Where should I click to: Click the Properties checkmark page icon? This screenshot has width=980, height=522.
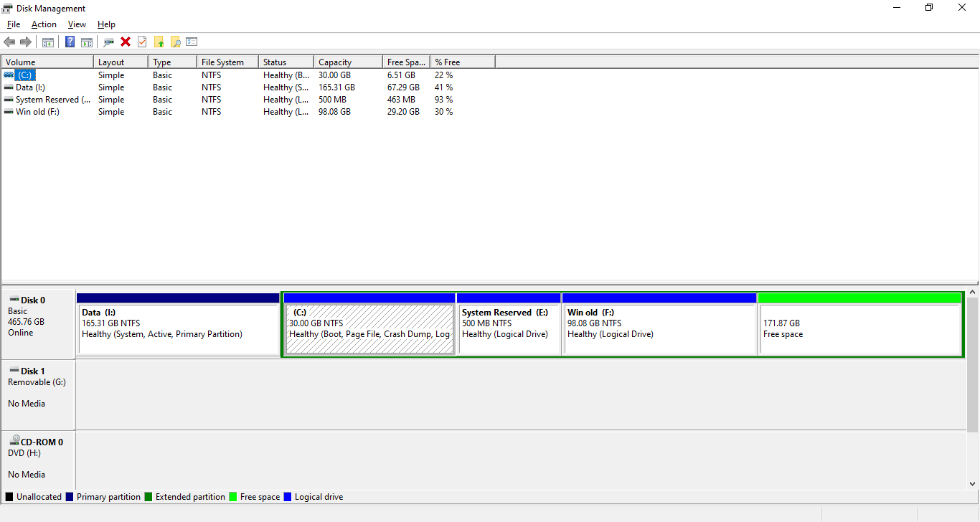click(142, 42)
